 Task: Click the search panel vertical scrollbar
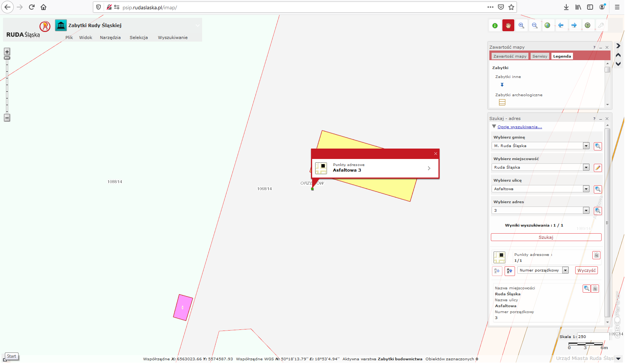(x=608, y=223)
